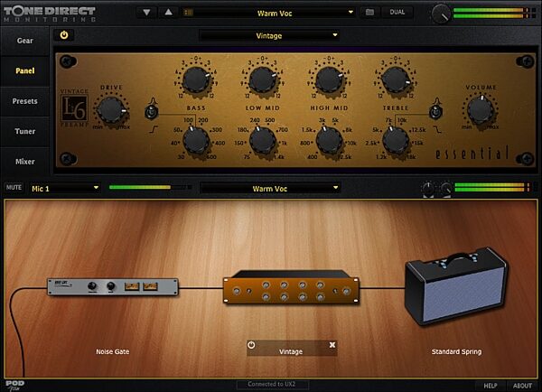Click the TREBLE frequency knob
This screenshot has width=542, height=392.
pos(396,141)
